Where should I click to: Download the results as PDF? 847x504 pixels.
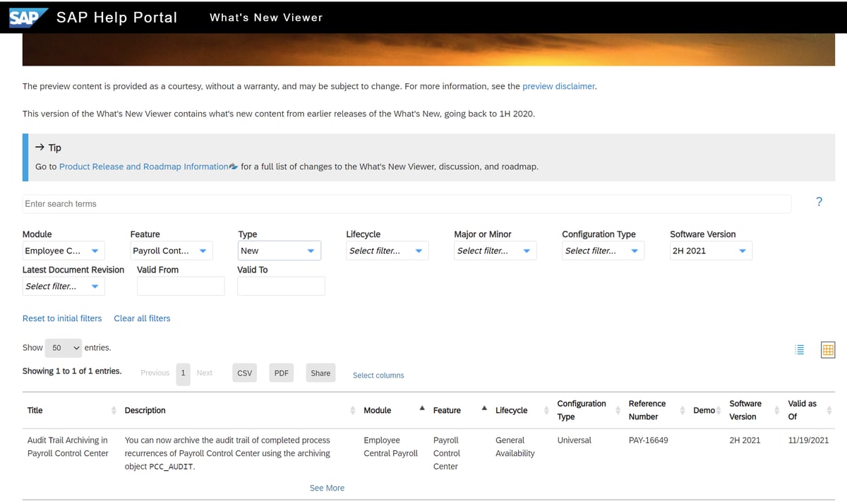click(x=281, y=373)
